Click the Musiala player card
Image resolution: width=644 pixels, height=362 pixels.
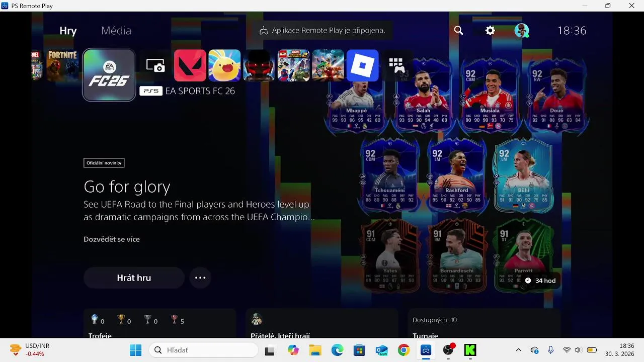[x=490, y=96]
